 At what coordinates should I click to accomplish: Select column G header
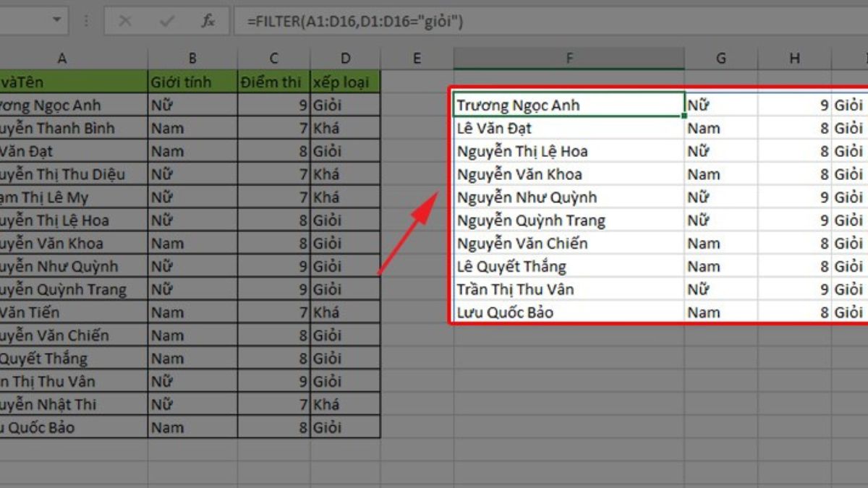720,59
